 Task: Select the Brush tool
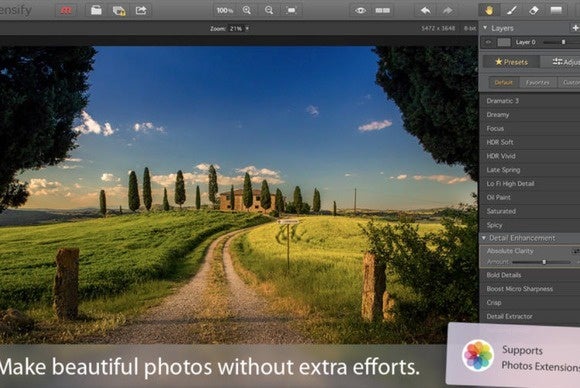(x=512, y=10)
